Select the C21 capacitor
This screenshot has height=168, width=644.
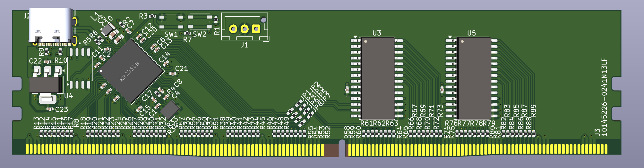click(173, 74)
